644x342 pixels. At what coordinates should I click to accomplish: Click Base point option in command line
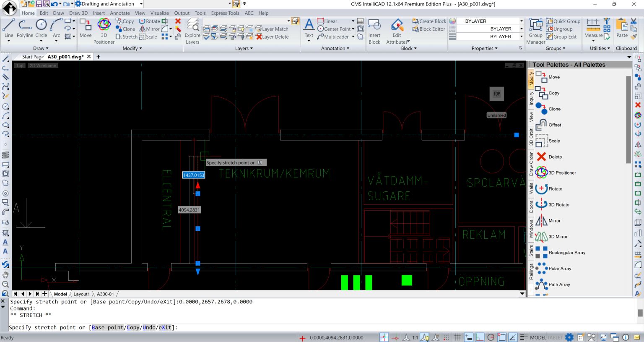pyautogui.click(x=108, y=328)
